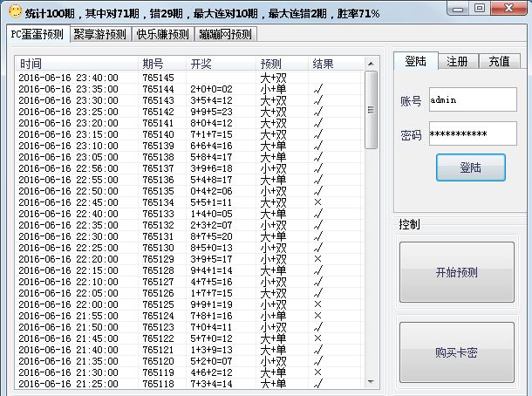This screenshot has width=532, height=396.
Task: Click result 7+0+4=11
Action: point(211,327)
